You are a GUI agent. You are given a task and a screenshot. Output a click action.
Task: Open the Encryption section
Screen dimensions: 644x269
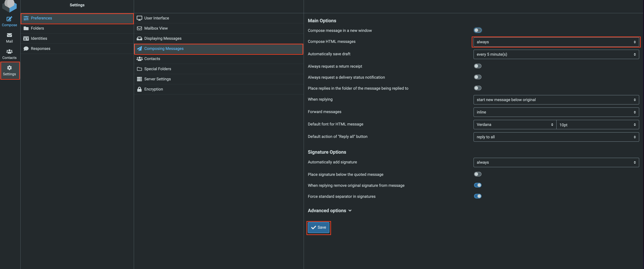(x=219, y=89)
